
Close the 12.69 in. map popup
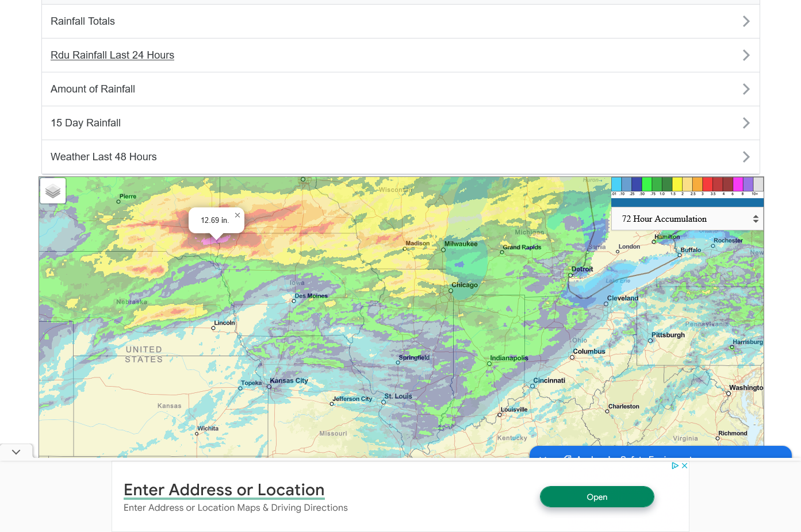(x=237, y=215)
